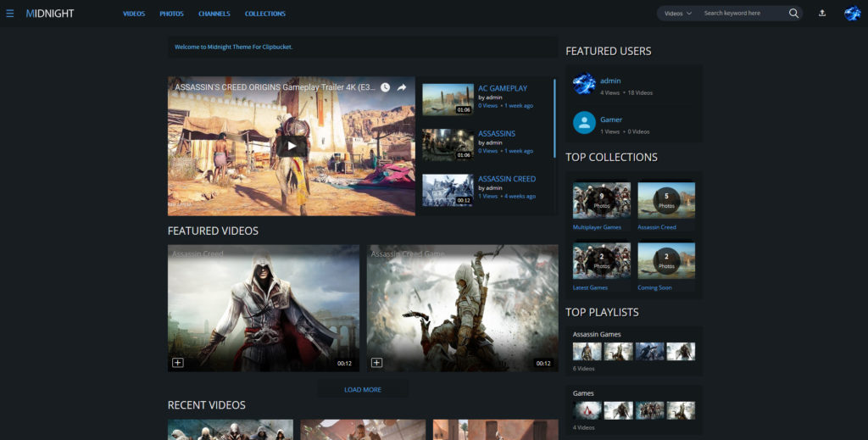This screenshot has width=868, height=440.
Task: Open the Latest Games collection link
Action: click(x=590, y=287)
